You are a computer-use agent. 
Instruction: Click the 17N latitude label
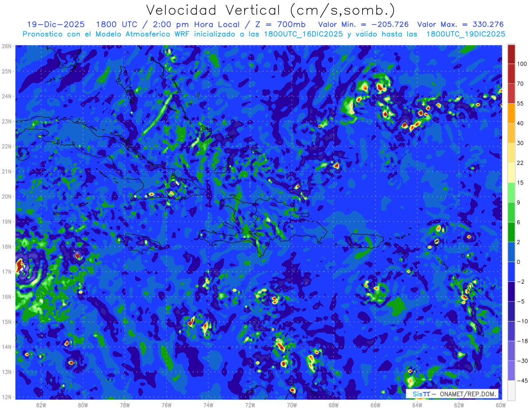(7, 272)
